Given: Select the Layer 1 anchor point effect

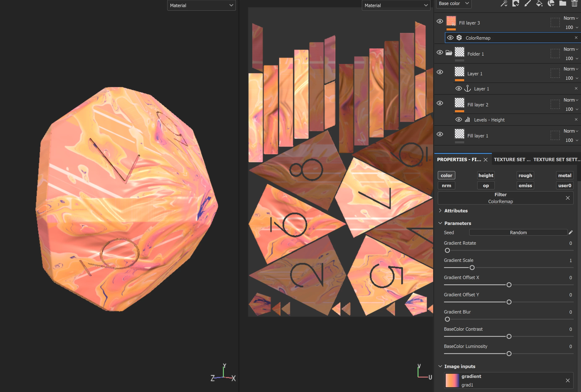Looking at the screenshot, I should point(481,89).
